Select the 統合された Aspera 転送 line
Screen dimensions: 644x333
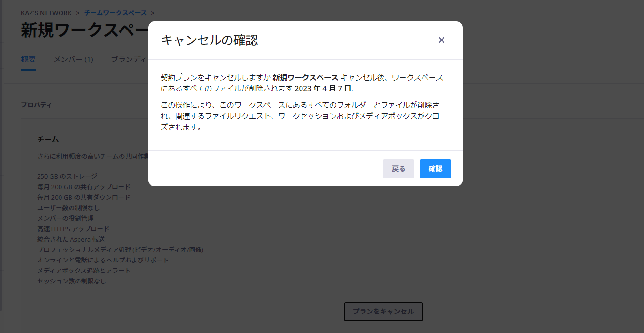click(71, 239)
